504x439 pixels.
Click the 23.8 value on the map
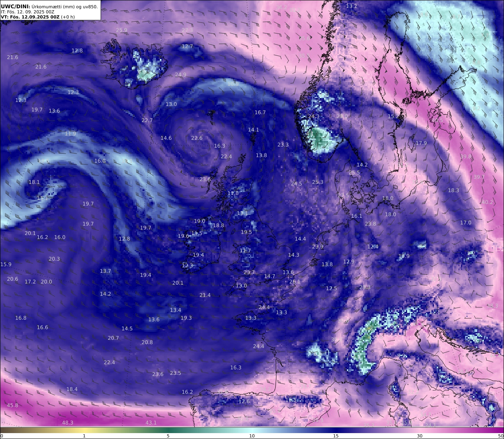click(371, 224)
